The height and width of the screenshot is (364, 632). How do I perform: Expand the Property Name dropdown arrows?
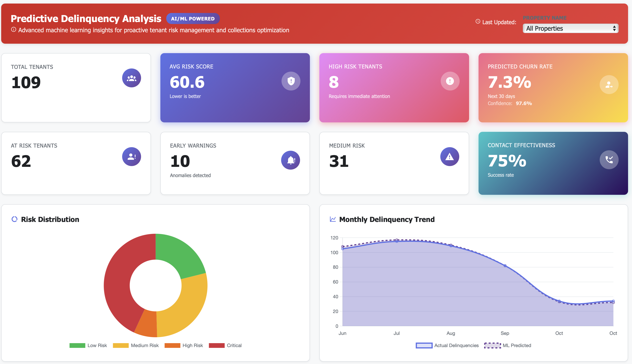[x=614, y=28]
